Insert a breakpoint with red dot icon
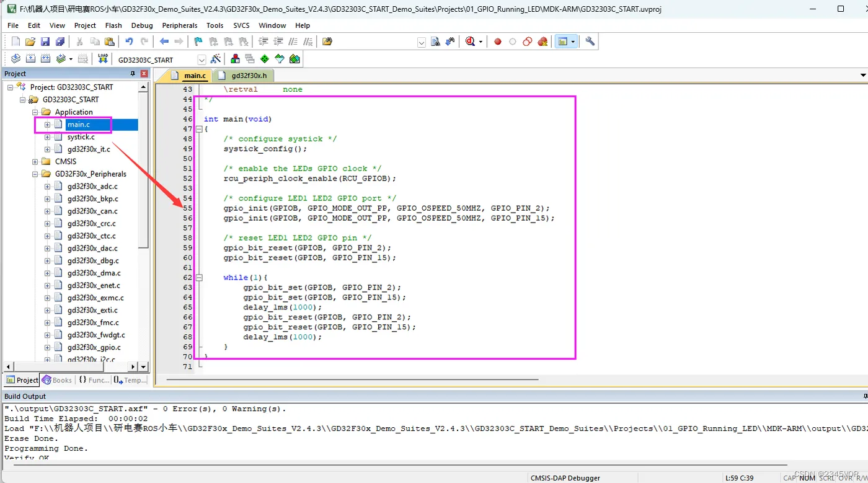The height and width of the screenshot is (483, 868). tap(497, 42)
